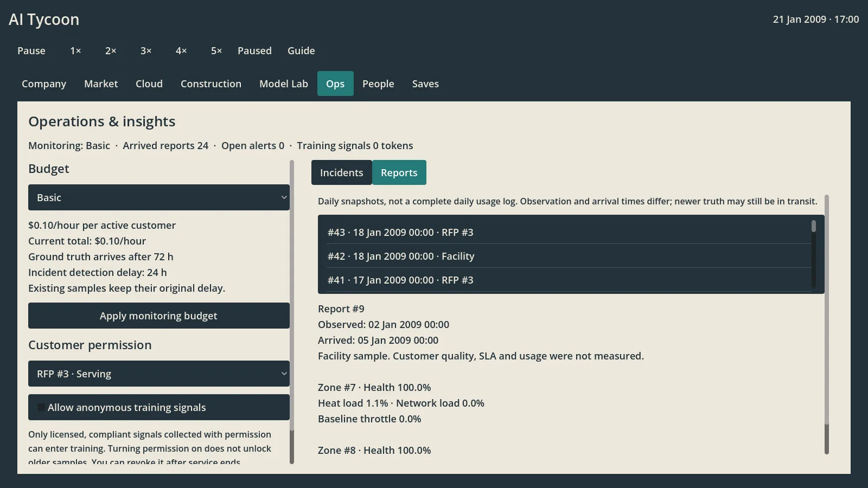Select the Ops tab
Image resolution: width=868 pixels, height=488 pixels.
335,84
